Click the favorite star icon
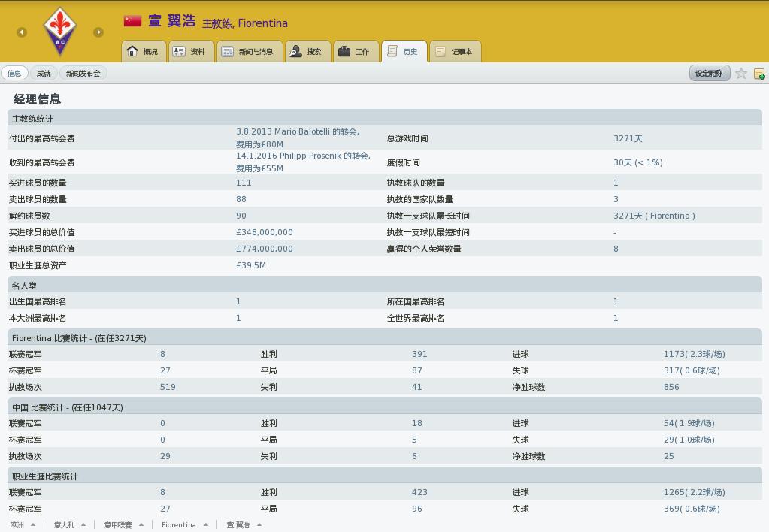The height and width of the screenshot is (532, 769). pyautogui.click(x=741, y=73)
